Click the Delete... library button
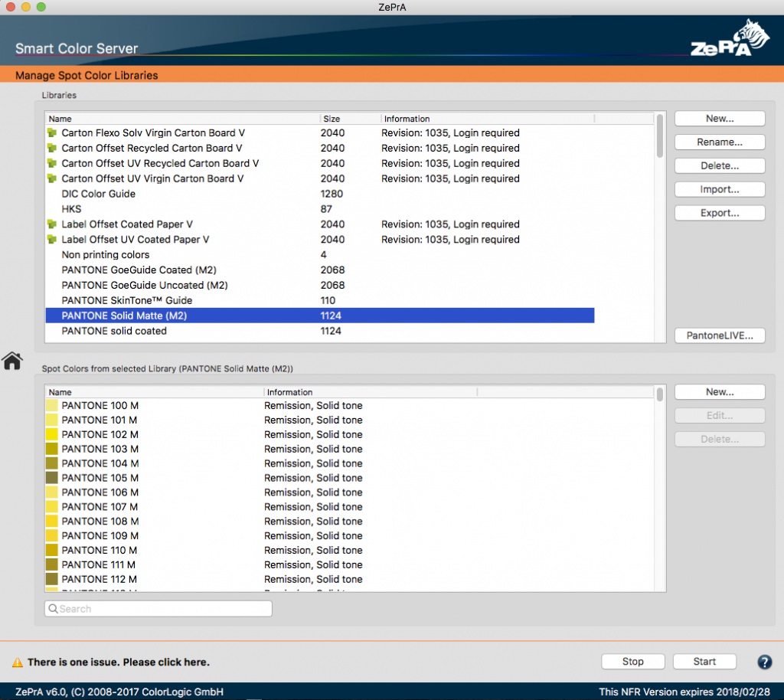 point(720,165)
